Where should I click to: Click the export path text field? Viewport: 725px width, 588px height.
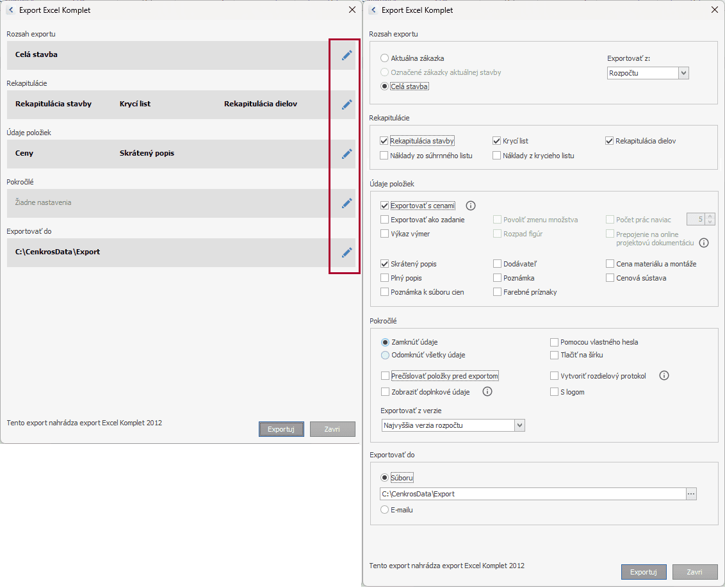[x=532, y=494]
